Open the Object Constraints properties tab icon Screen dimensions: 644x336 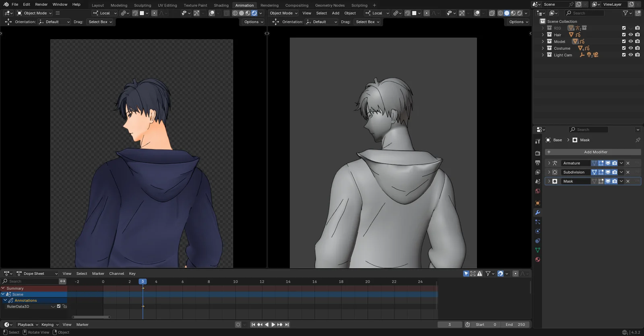(537, 241)
